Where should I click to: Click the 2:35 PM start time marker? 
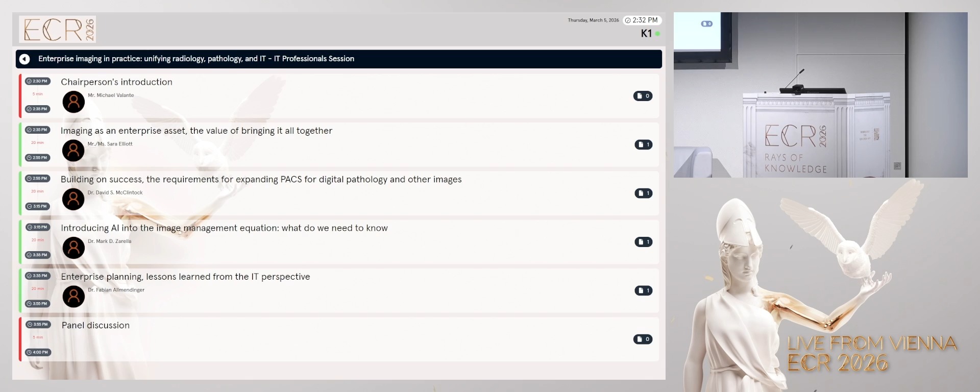pos(37,130)
